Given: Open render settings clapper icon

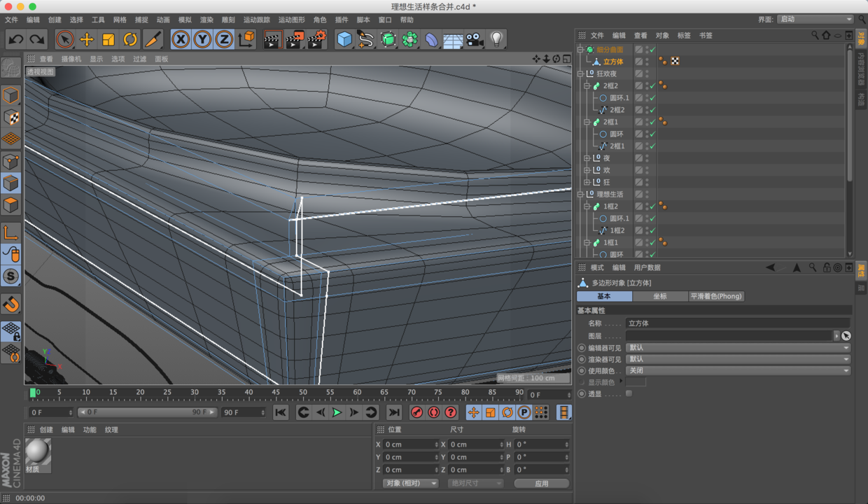Looking at the screenshot, I should 316,40.
